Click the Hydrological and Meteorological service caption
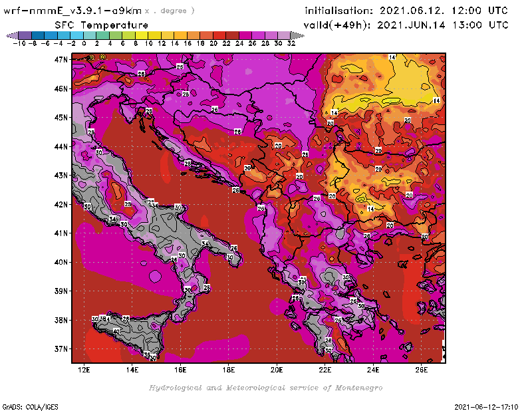The width and height of the screenshot is (532, 411). point(265,388)
